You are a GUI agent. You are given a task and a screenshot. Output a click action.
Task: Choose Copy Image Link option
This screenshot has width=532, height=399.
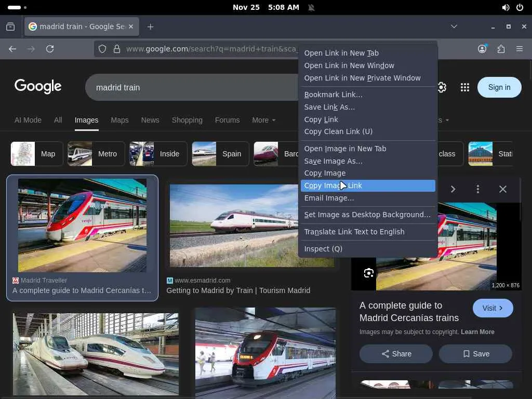368,185
